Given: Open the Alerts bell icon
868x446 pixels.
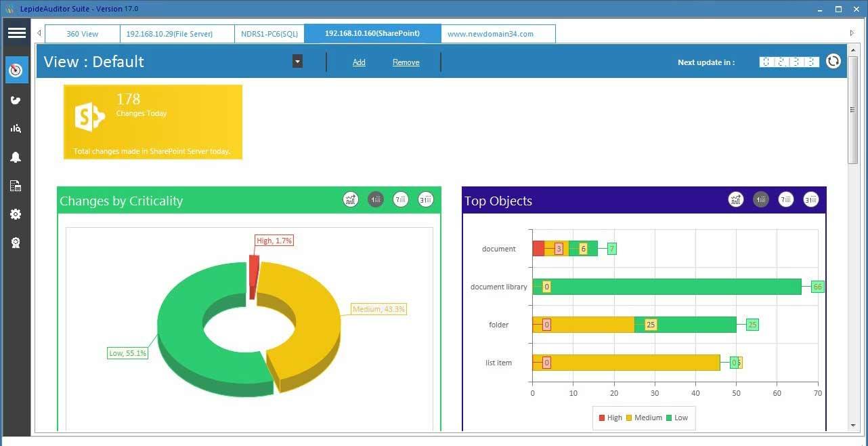Looking at the screenshot, I should [16, 157].
